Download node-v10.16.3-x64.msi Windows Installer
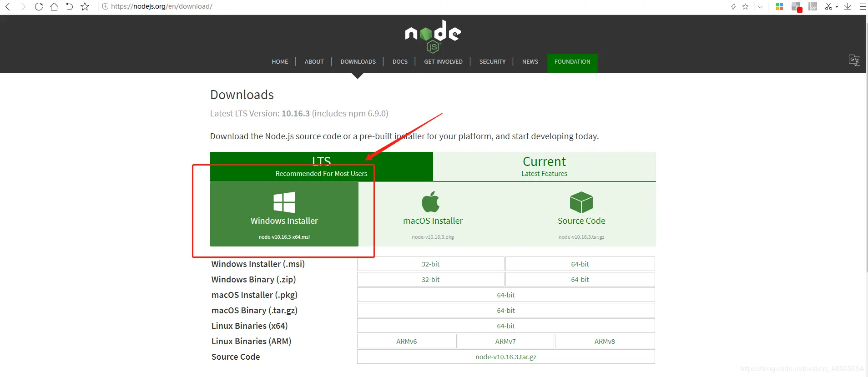The height and width of the screenshot is (377, 868). click(284, 214)
